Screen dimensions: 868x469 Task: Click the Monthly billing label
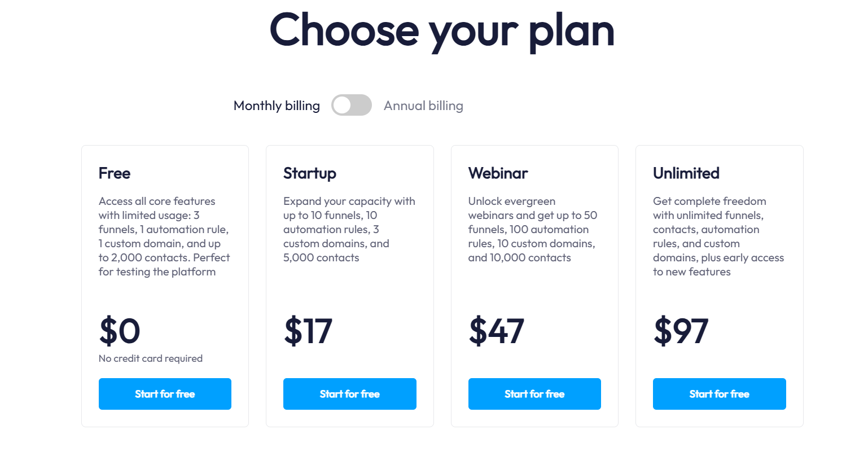[x=276, y=105]
